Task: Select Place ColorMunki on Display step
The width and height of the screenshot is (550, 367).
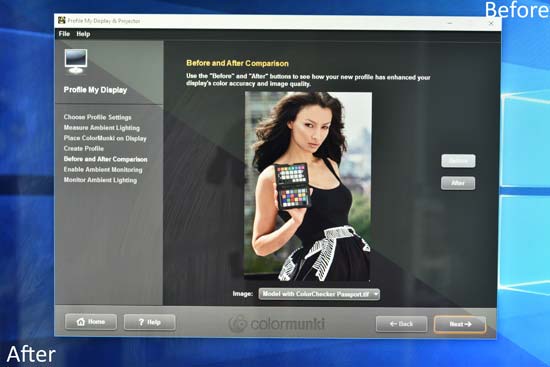Action: tap(105, 138)
